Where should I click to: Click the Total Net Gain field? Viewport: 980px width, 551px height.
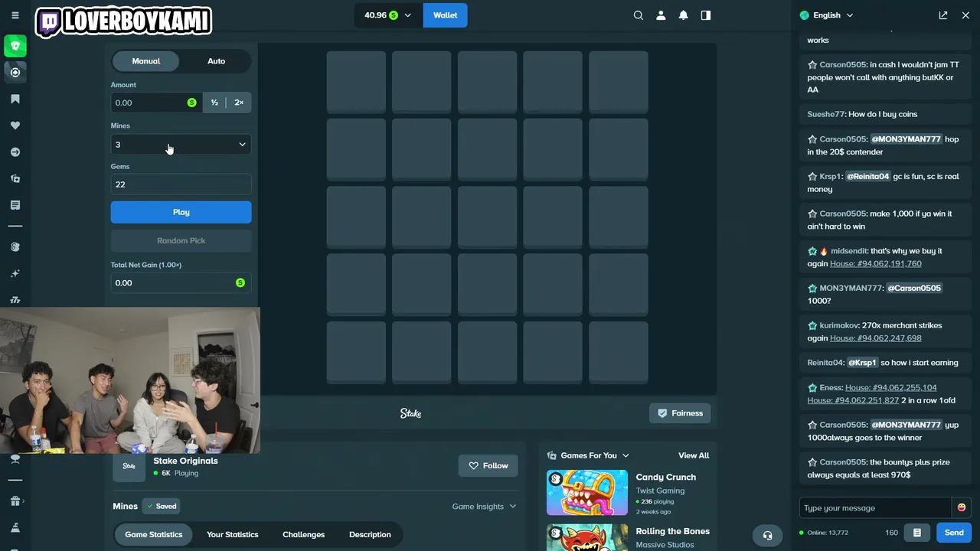[181, 283]
